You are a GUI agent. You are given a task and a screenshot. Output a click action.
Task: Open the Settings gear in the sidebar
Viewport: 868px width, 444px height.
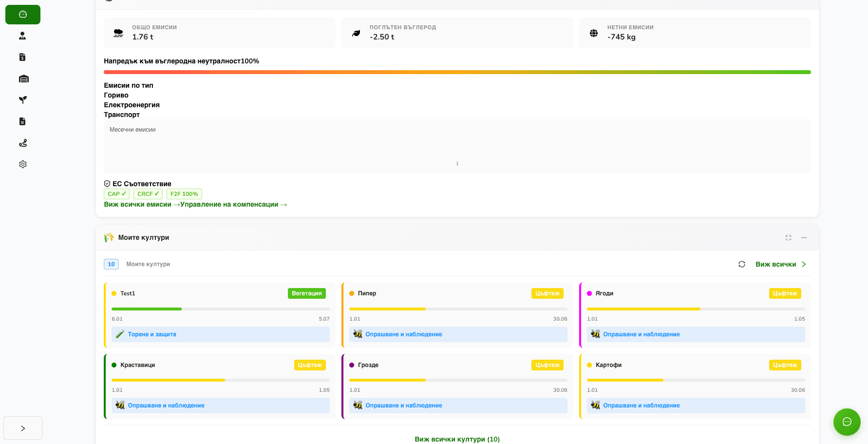click(x=22, y=164)
